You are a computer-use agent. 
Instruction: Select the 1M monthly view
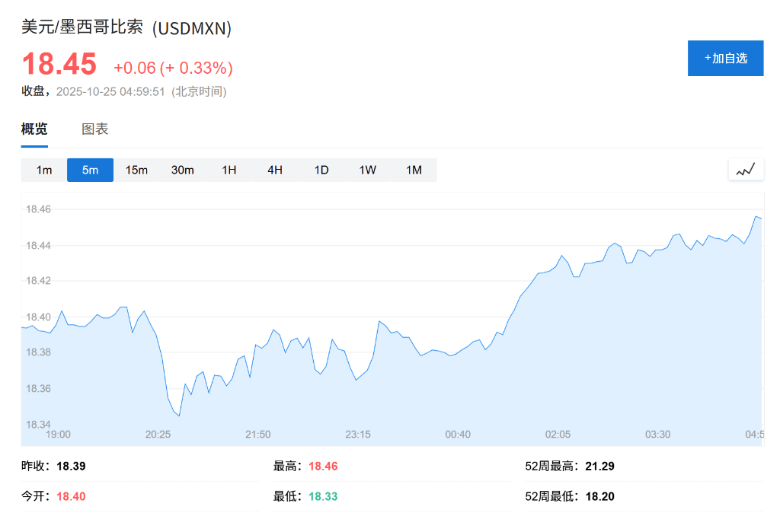[414, 170]
